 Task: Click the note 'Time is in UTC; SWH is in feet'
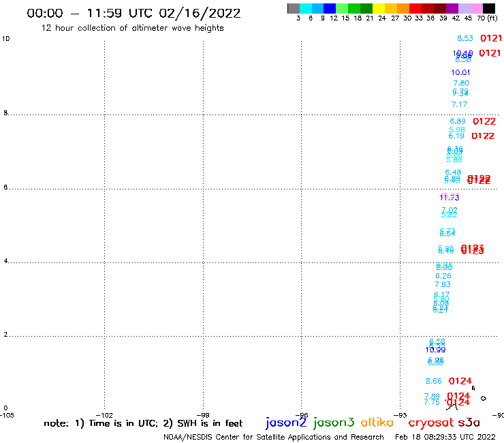143,423
